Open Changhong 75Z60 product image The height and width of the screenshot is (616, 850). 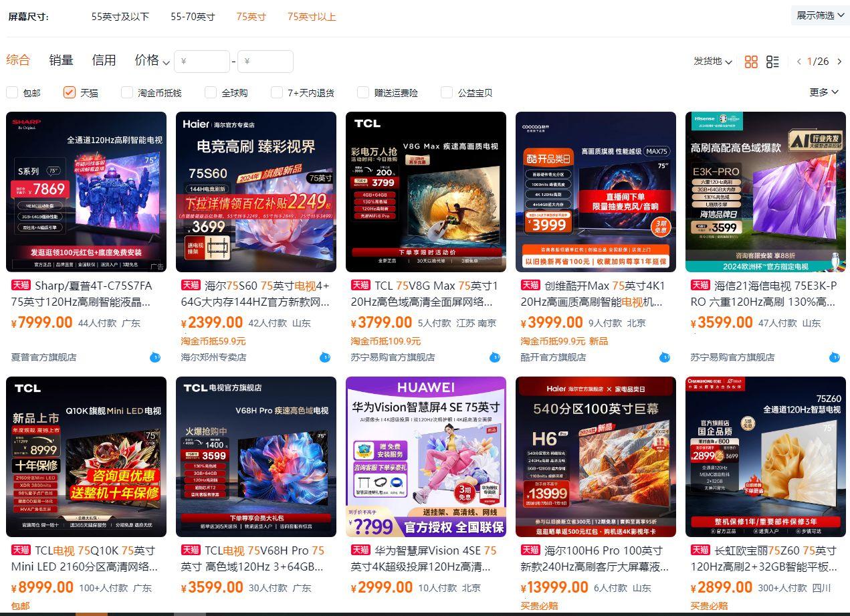point(766,457)
